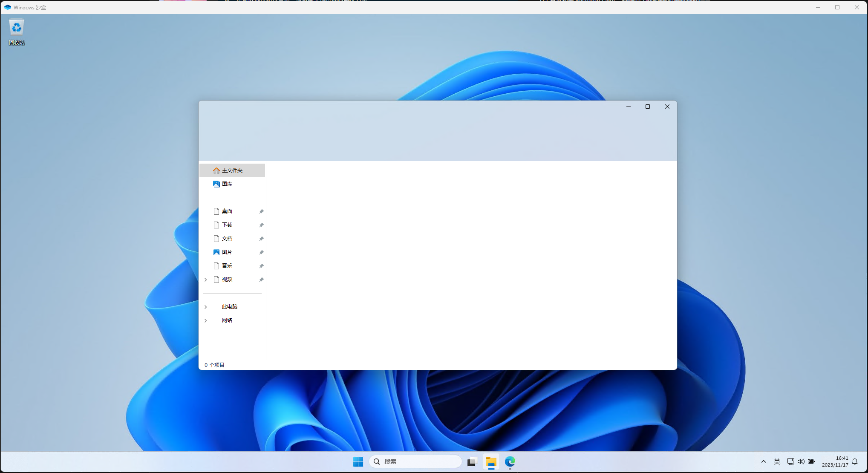This screenshot has height=473, width=868.
Task: Open Gallery in navigation pane
Action: coord(227,184)
